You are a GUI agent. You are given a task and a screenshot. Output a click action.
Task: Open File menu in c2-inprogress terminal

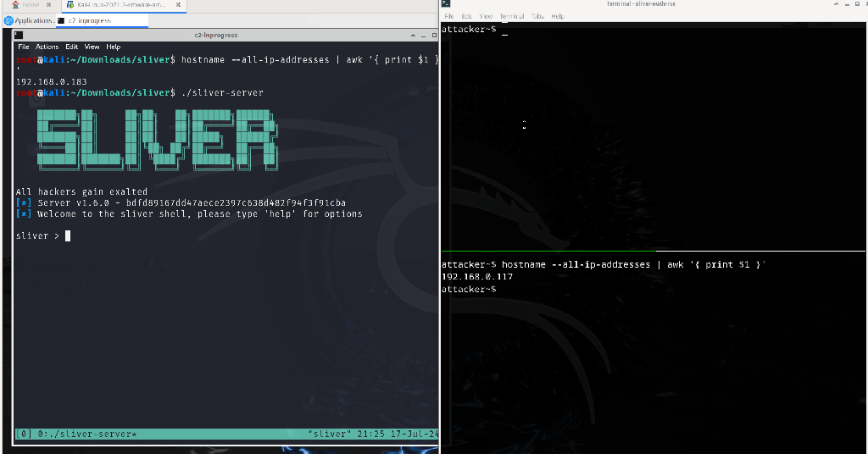[x=23, y=47]
